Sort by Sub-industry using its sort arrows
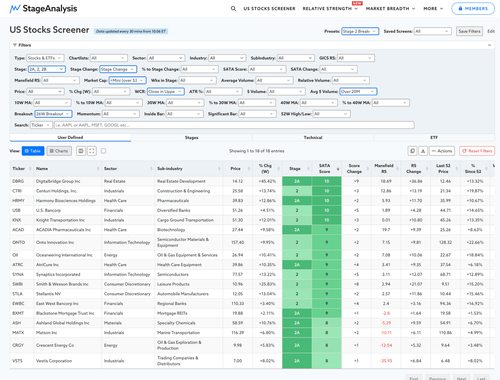The height and width of the screenshot is (380, 500). (x=219, y=169)
